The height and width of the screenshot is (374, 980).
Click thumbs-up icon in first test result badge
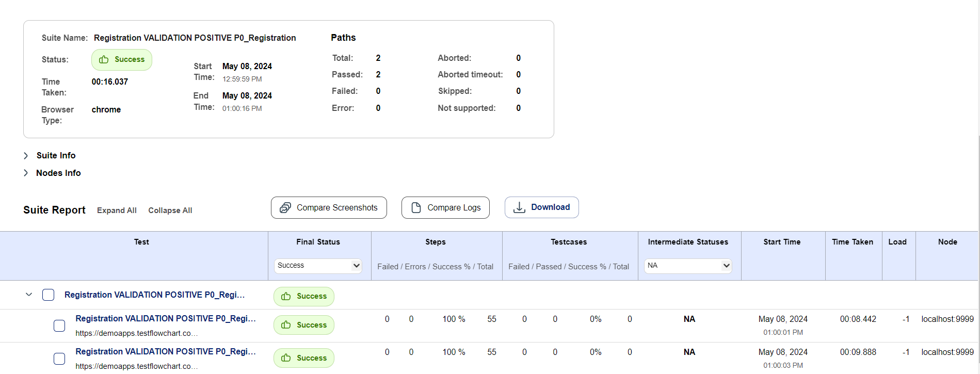click(286, 325)
